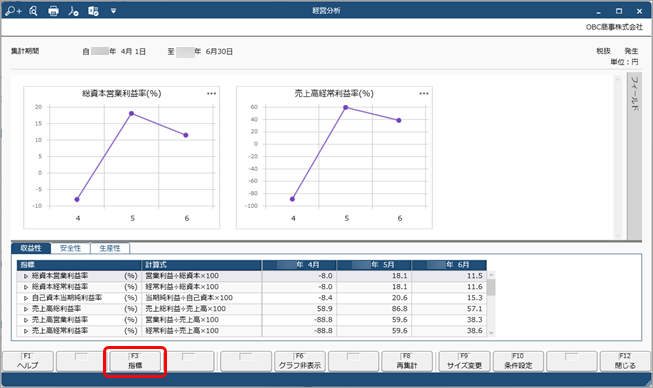Click the zoom-in magnifier icon
The height and width of the screenshot is (388, 653).
click(x=13, y=11)
